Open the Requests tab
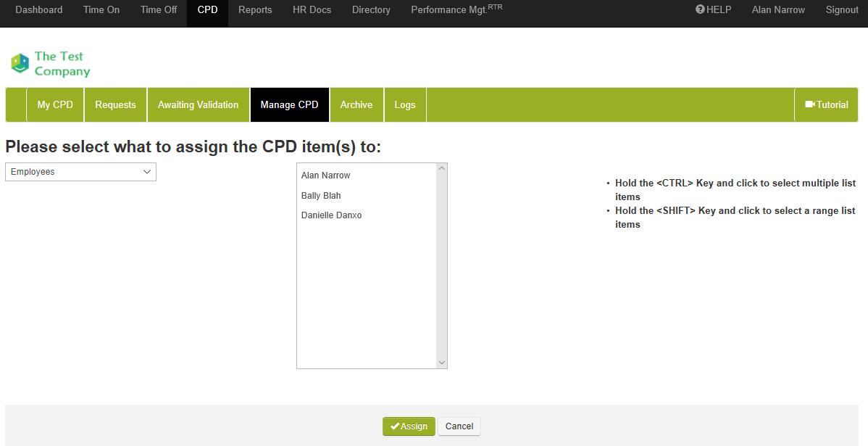The width and height of the screenshot is (868, 446). pyautogui.click(x=115, y=105)
